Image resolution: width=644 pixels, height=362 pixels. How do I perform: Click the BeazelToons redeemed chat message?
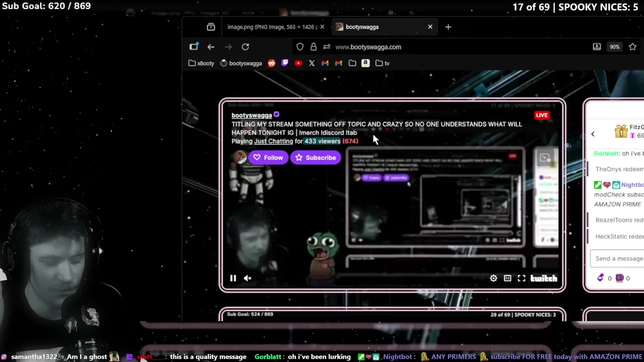619,220
